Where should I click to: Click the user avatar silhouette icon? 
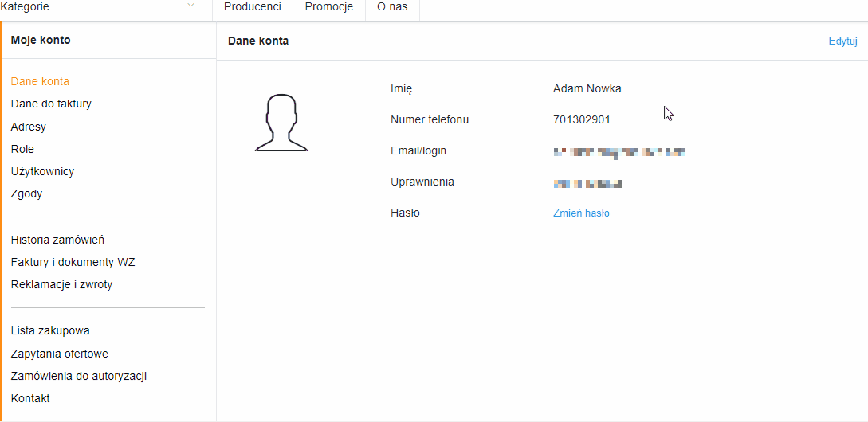pos(281,123)
